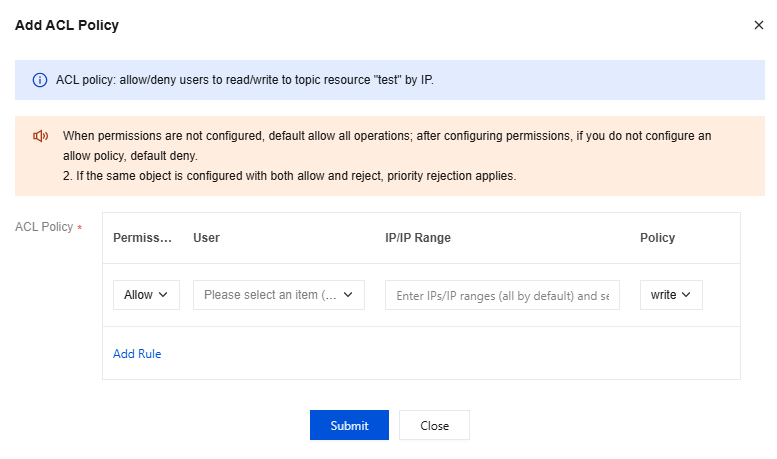Click the Add Rule link

click(137, 354)
